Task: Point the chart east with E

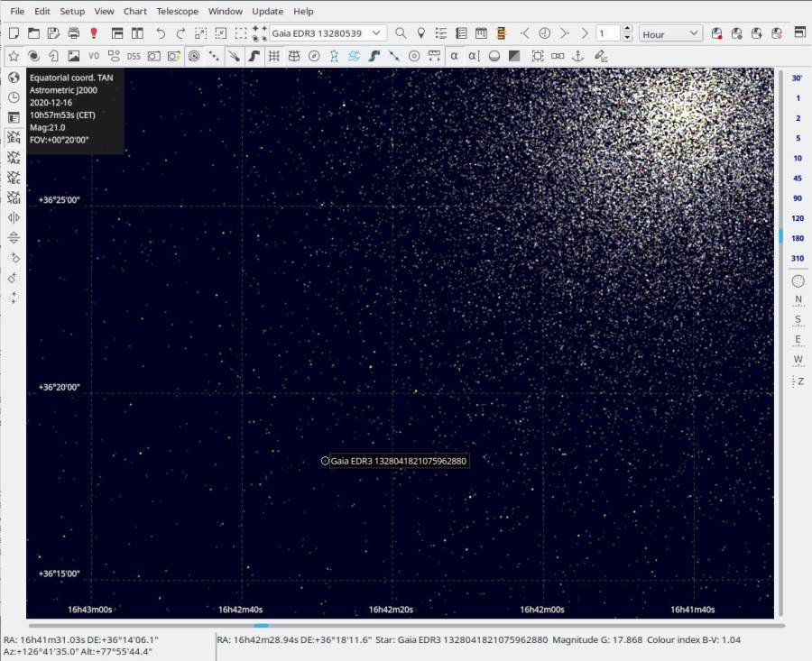Action: tap(798, 340)
